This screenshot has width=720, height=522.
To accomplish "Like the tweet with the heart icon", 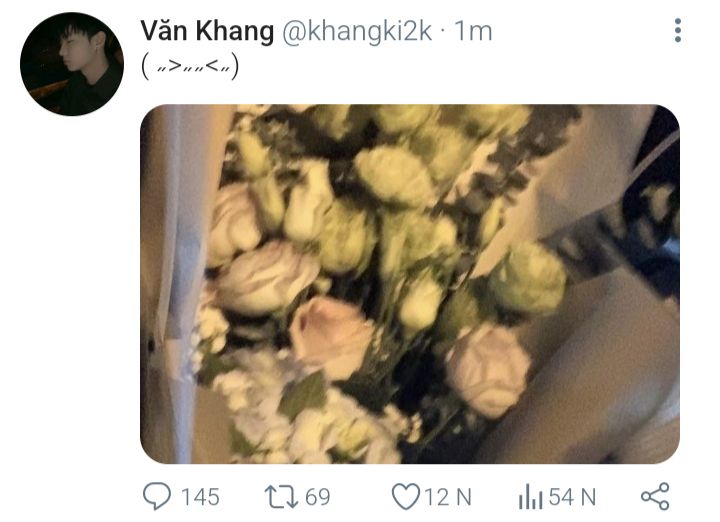I will point(405,497).
